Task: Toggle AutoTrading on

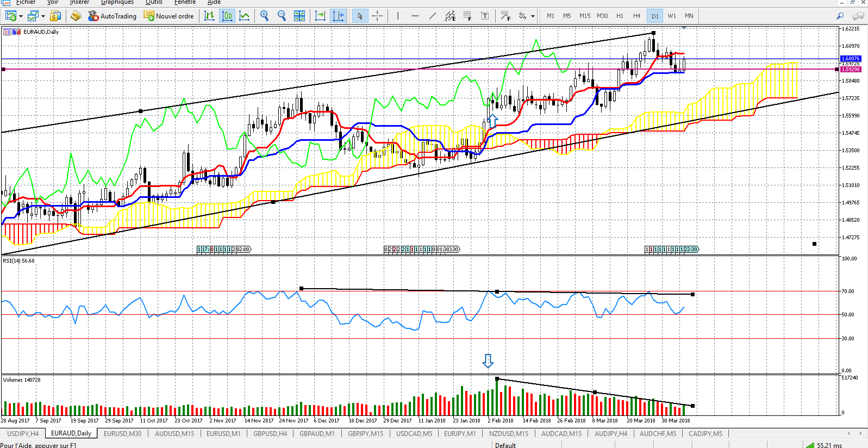Action: click(x=113, y=16)
